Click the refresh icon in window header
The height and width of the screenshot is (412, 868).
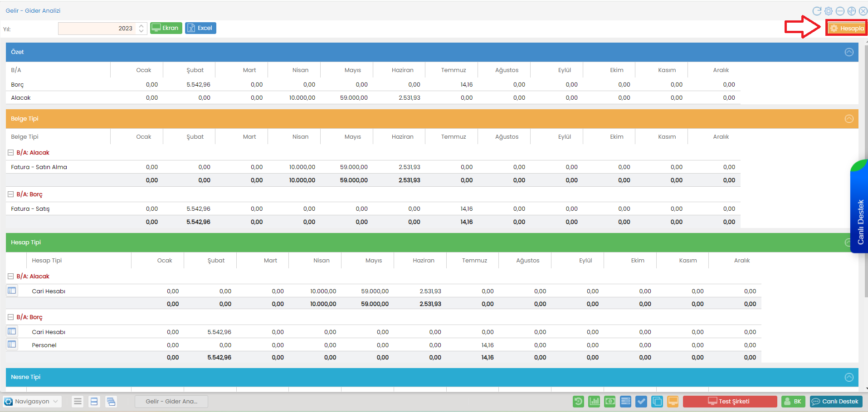(x=817, y=11)
